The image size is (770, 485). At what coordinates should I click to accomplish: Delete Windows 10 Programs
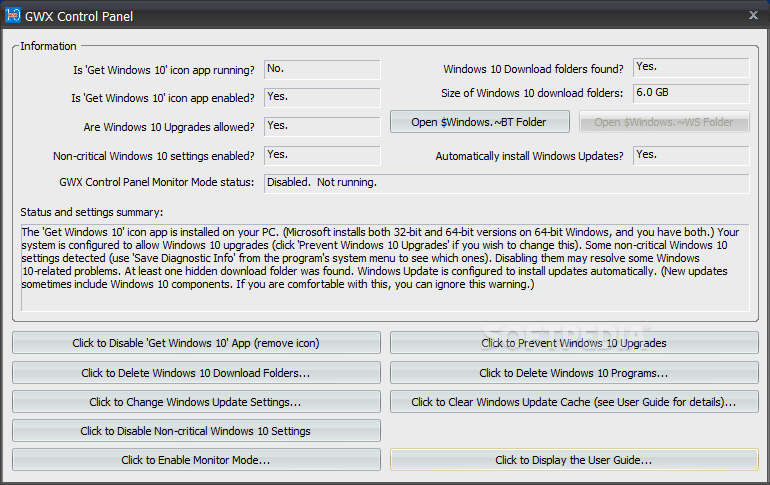pyautogui.click(x=574, y=373)
